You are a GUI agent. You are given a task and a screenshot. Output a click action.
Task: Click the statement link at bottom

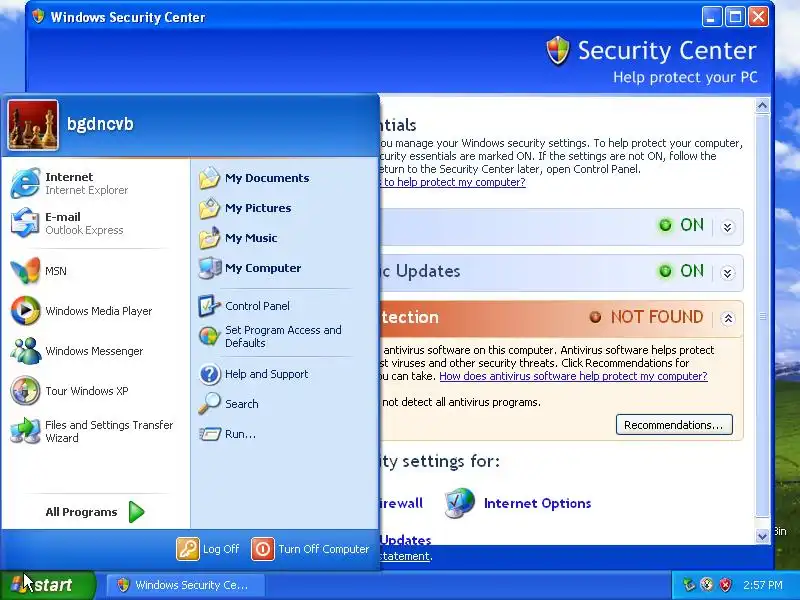click(x=405, y=556)
